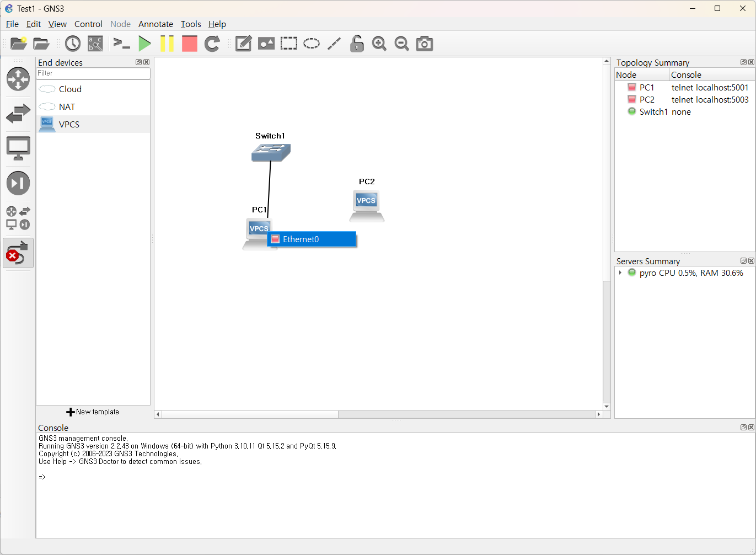Open the File menu

click(x=12, y=24)
